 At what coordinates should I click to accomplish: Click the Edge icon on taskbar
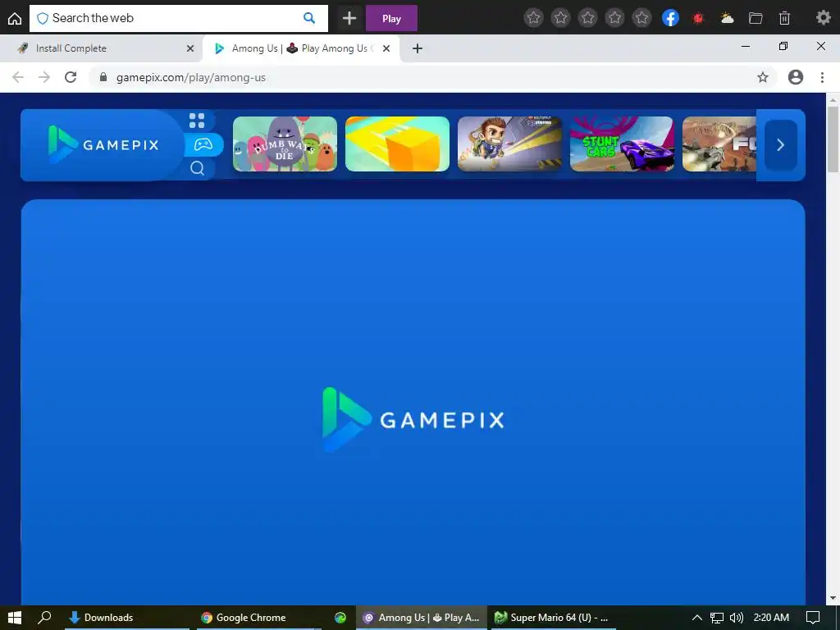[x=340, y=618]
